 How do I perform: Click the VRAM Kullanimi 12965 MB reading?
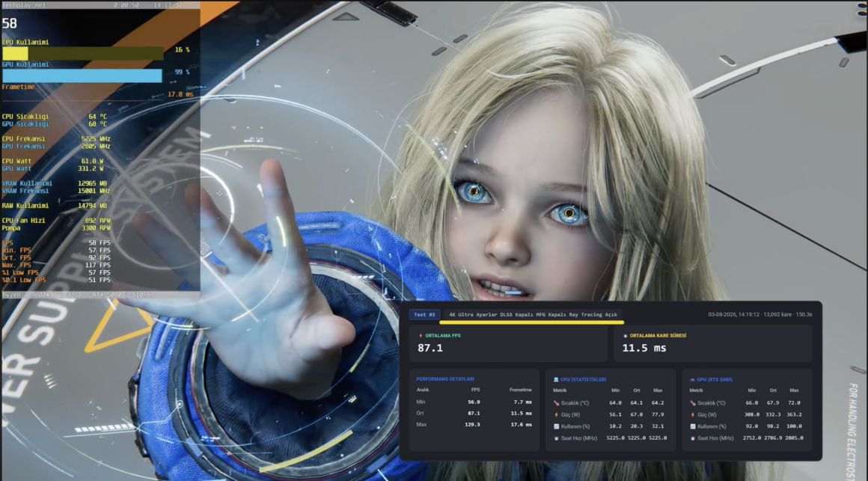(93, 183)
